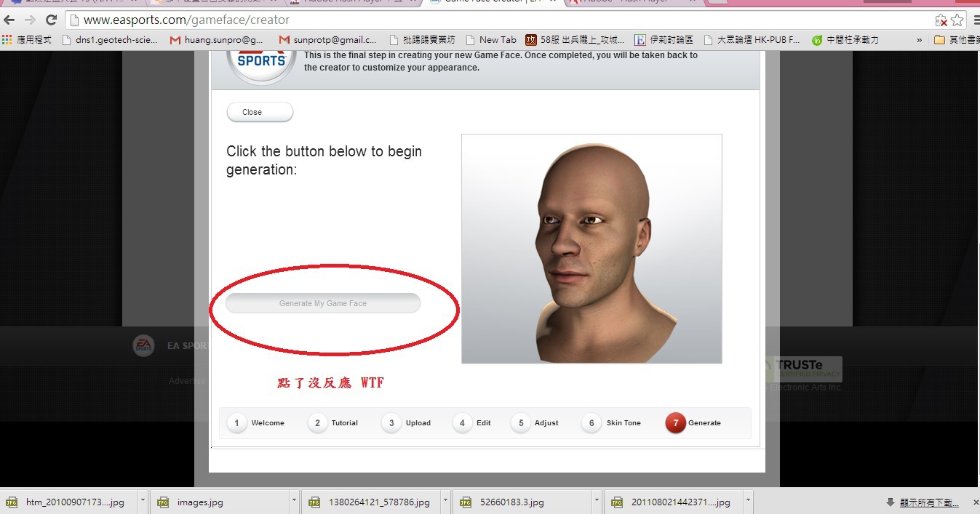
Task: Open dropdown menu for images.jpg download
Action: tap(294, 502)
